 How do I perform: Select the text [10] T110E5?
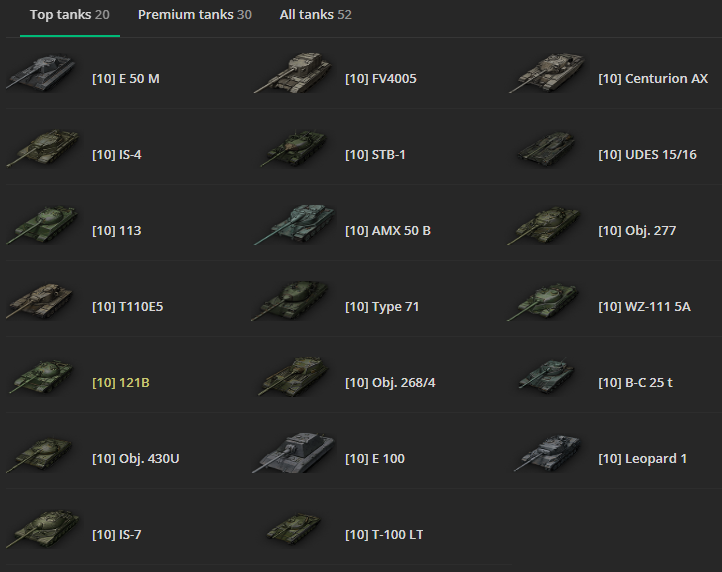click(x=128, y=307)
